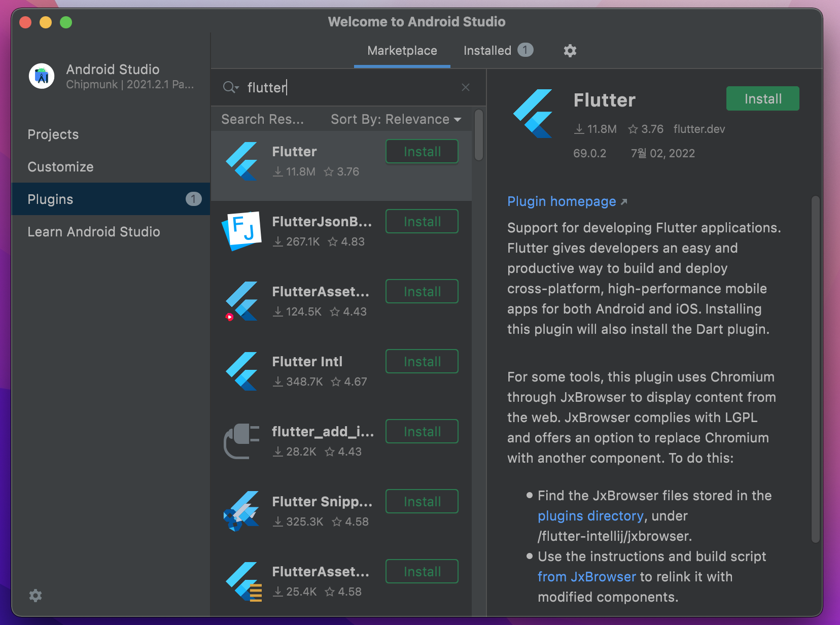Image resolution: width=840 pixels, height=625 pixels.
Task: Click the Welcome to Android Studio title
Action: click(416, 22)
